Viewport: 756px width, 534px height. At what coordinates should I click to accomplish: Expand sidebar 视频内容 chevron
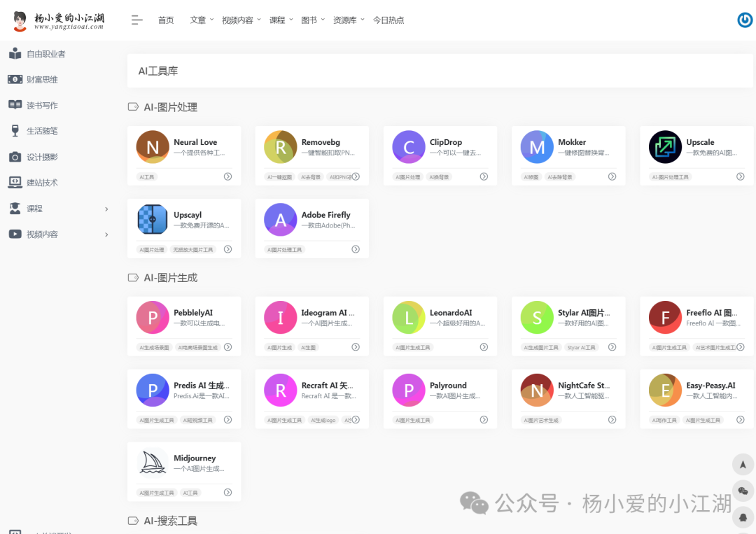[106, 234]
